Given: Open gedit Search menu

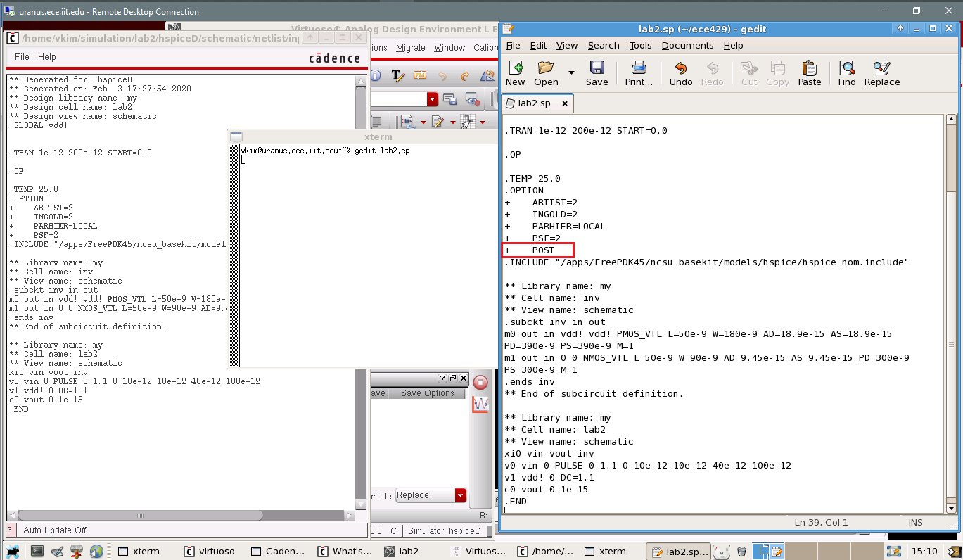Looking at the screenshot, I should click(x=604, y=46).
